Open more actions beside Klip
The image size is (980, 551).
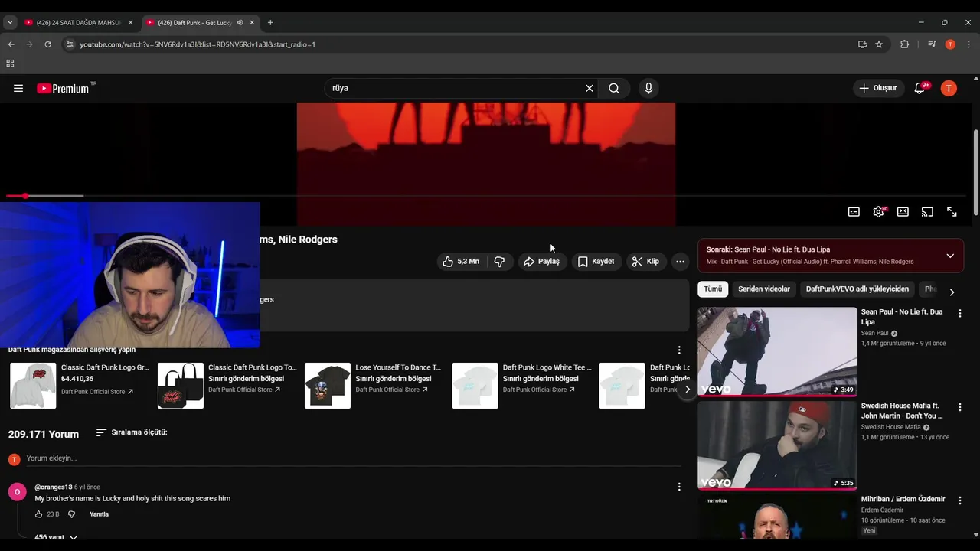coord(680,262)
